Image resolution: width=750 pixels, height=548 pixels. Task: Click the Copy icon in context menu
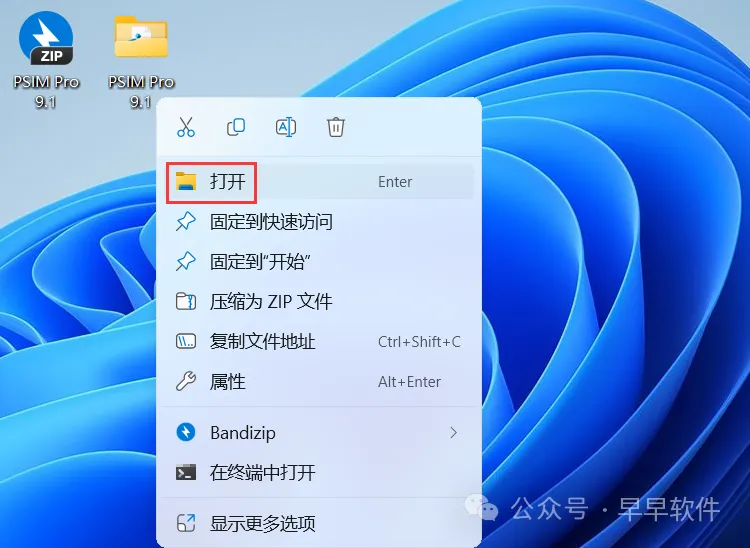[x=236, y=127]
